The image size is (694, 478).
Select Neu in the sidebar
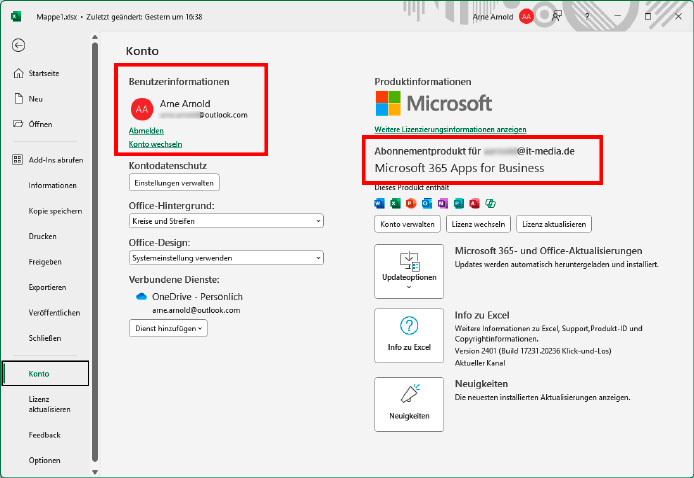pos(36,99)
